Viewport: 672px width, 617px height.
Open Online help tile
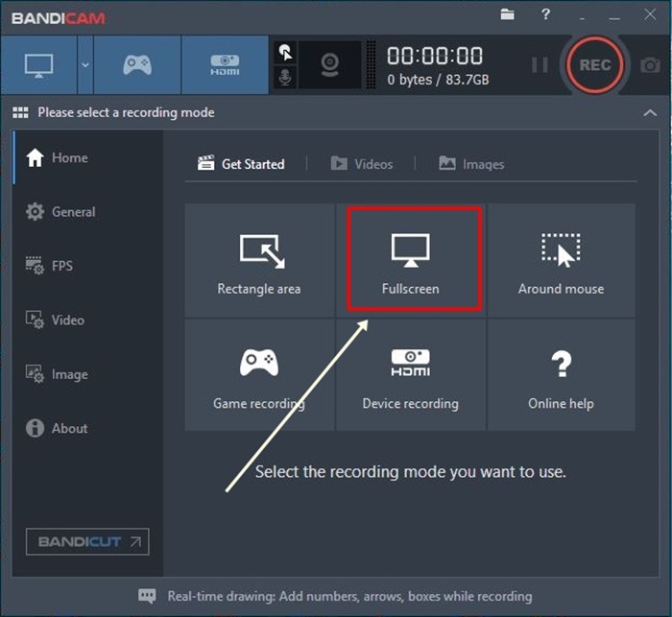click(561, 375)
